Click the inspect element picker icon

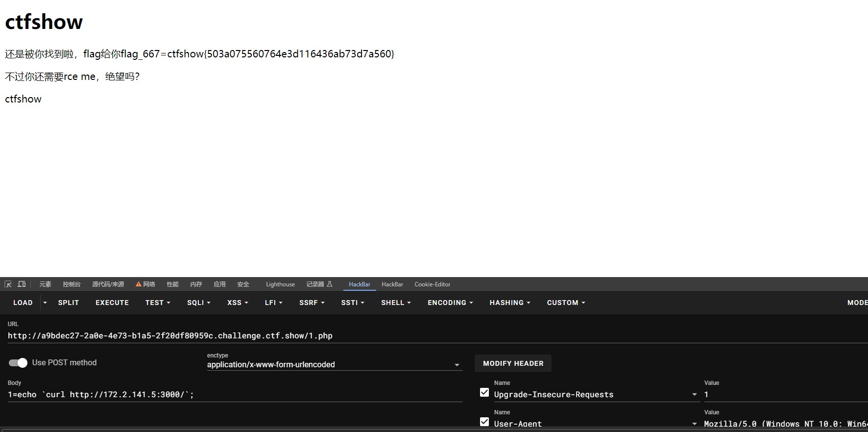tap(8, 284)
